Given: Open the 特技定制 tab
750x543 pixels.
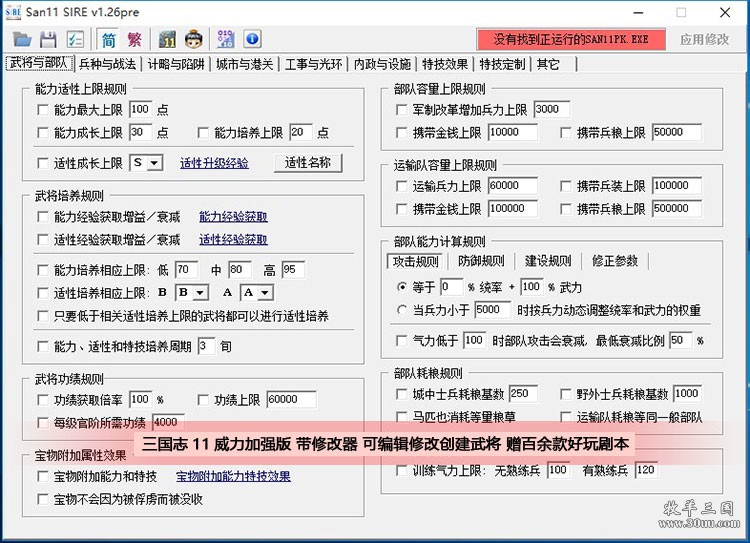Looking at the screenshot, I should [503, 64].
